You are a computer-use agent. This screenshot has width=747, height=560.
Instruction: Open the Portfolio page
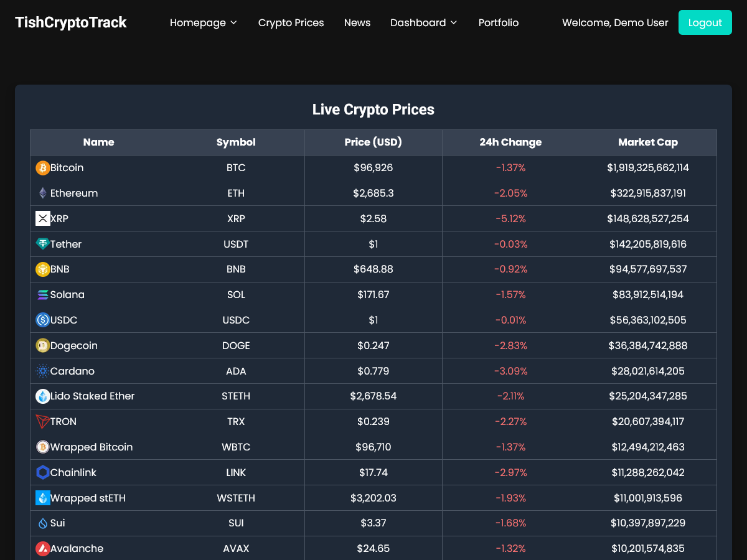[498, 23]
